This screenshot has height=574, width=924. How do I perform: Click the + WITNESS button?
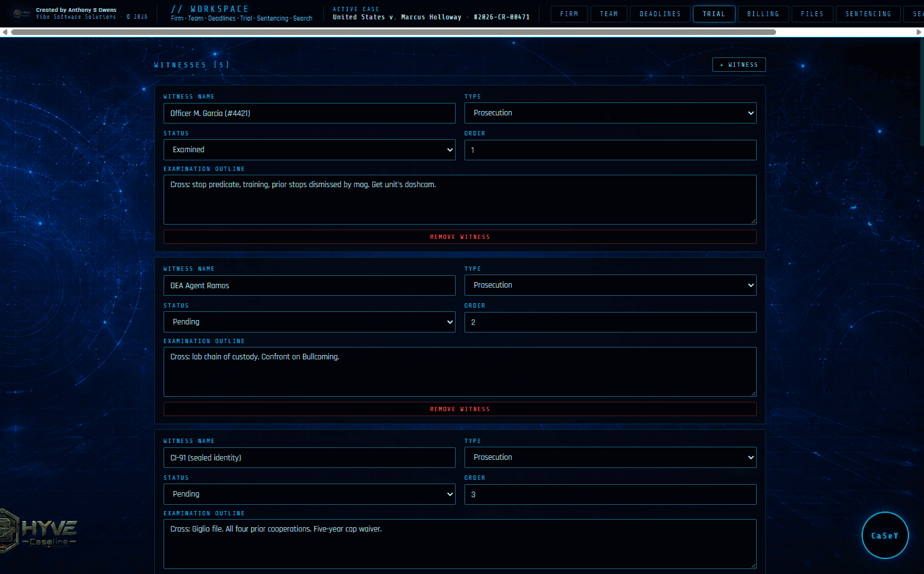(739, 65)
